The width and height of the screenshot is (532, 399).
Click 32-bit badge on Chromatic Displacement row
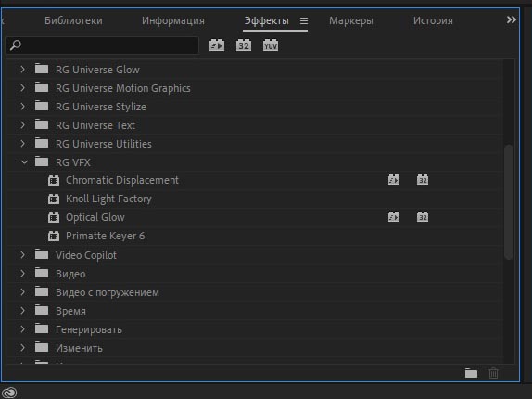pos(423,180)
